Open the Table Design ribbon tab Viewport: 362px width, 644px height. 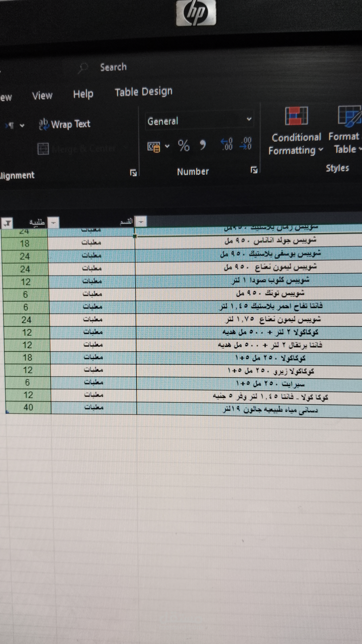[x=143, y=92]
